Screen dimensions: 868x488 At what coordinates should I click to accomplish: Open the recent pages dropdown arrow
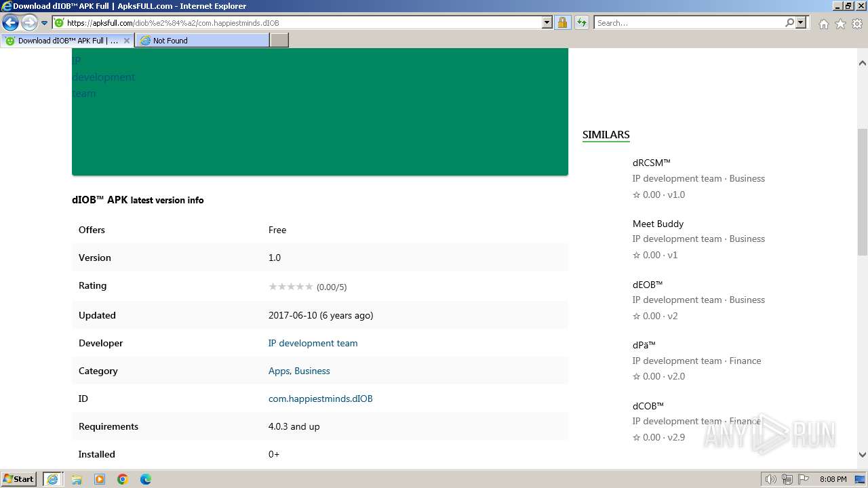point(45,23)
